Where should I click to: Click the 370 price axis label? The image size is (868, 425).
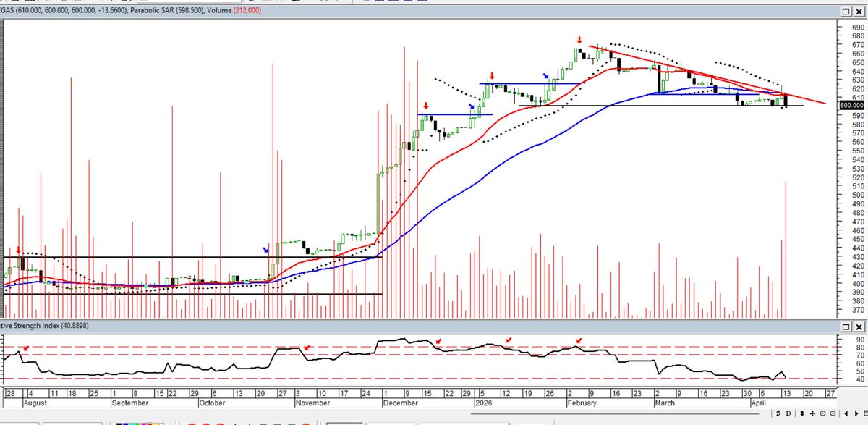[859, 311]
